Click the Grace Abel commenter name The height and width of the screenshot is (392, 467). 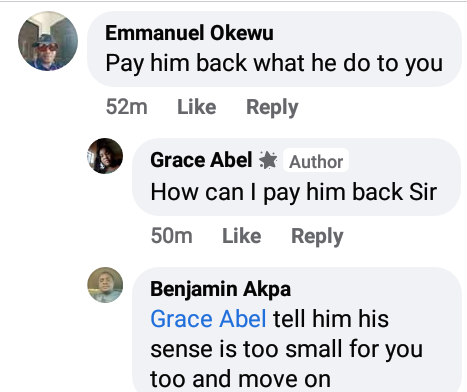click(201, 160)
